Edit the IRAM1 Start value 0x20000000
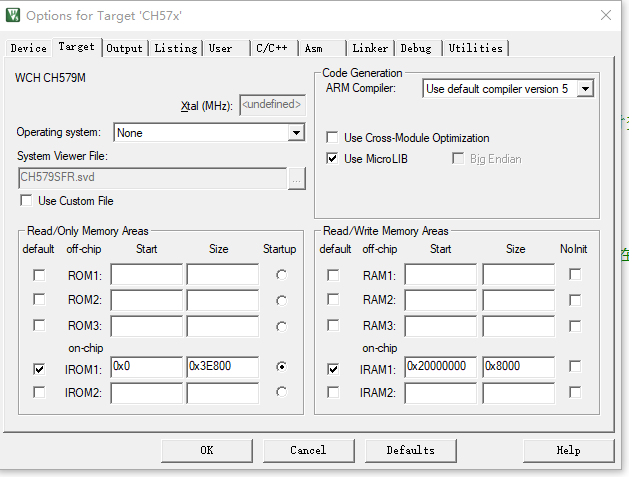The image size is (629, 477). click(440, 367)
